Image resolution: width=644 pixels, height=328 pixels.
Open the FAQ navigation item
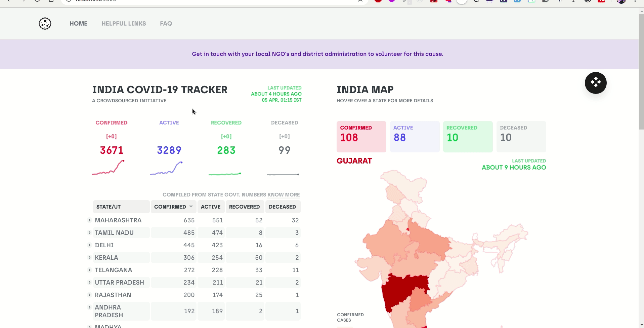[x=166, y=24]
